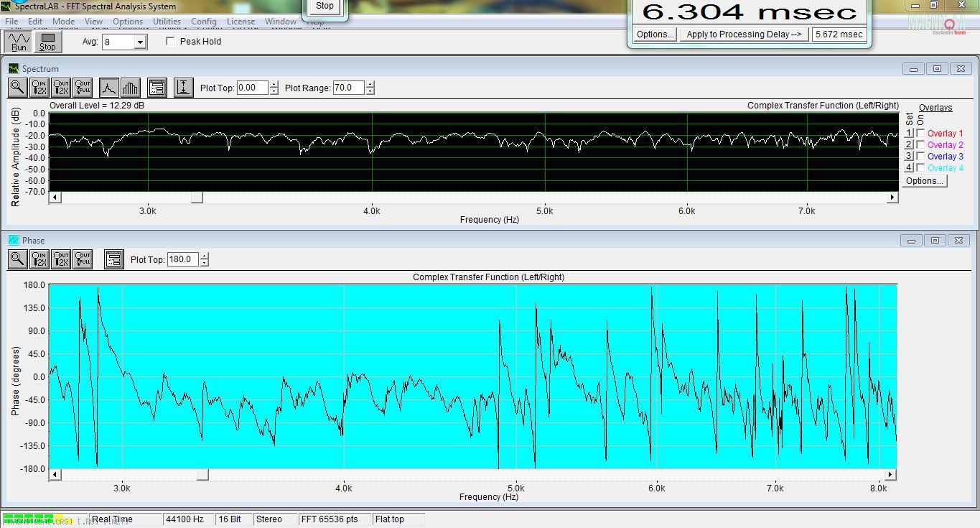
Task: Select line graph display in Spectrum toolbar
Action: point(108,88)
